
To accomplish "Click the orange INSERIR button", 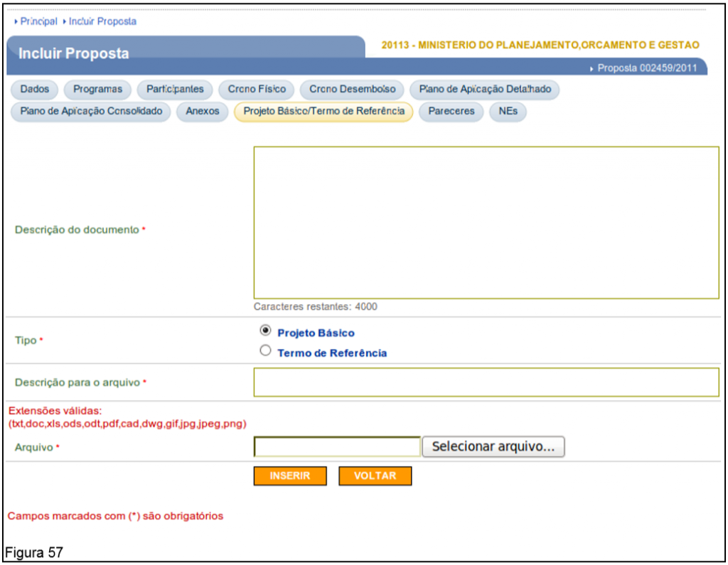I will pos(290,476).
